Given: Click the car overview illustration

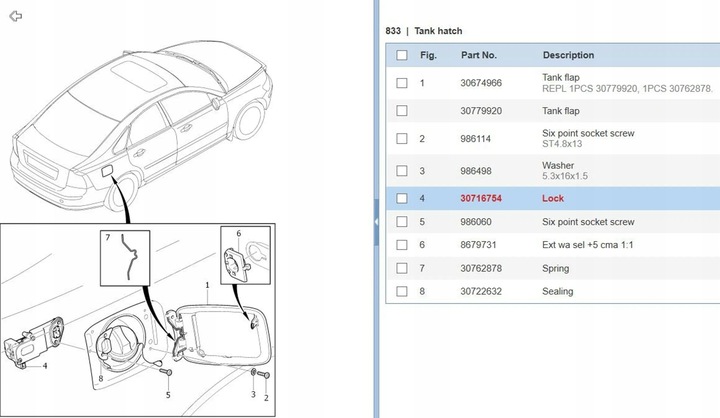Looking at the screenshot, I should coord(141,125).
